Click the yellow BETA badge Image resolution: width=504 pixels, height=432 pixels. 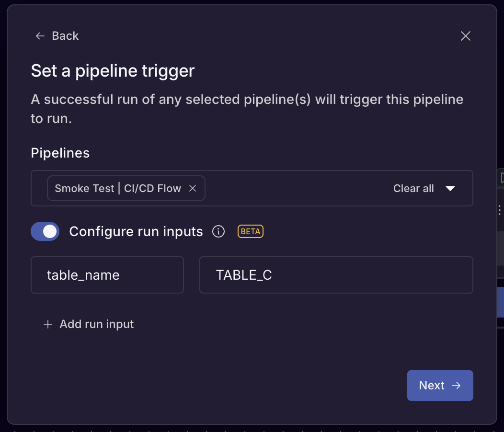pos(250,231)
